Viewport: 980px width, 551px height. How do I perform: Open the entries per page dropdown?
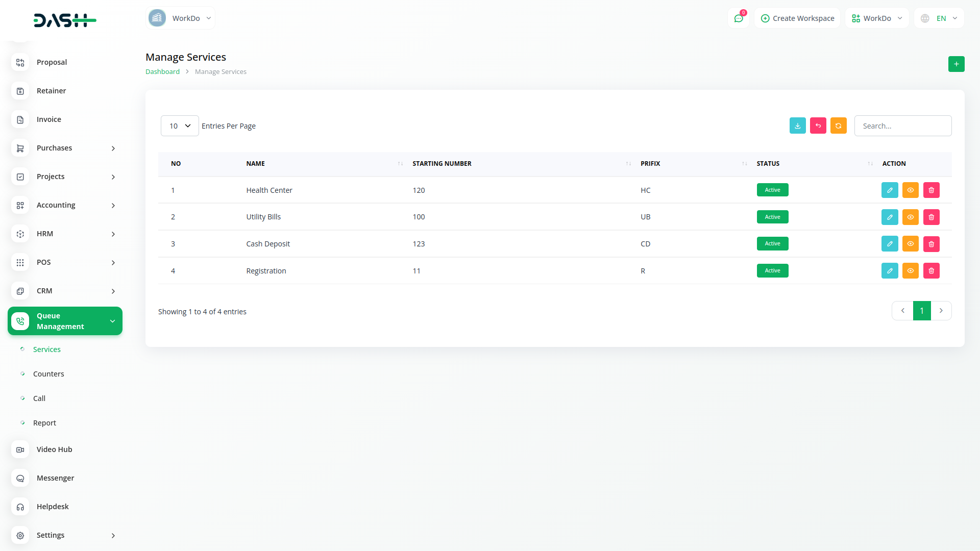pyautogui.click(x=180, y=126)
